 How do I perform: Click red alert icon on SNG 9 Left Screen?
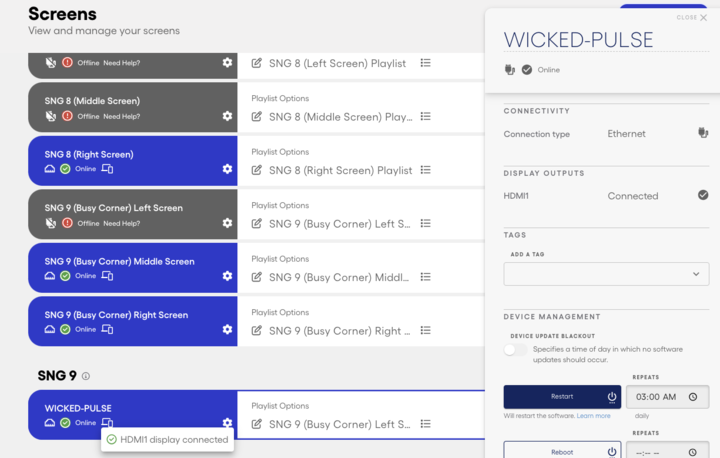coord(68,223)
